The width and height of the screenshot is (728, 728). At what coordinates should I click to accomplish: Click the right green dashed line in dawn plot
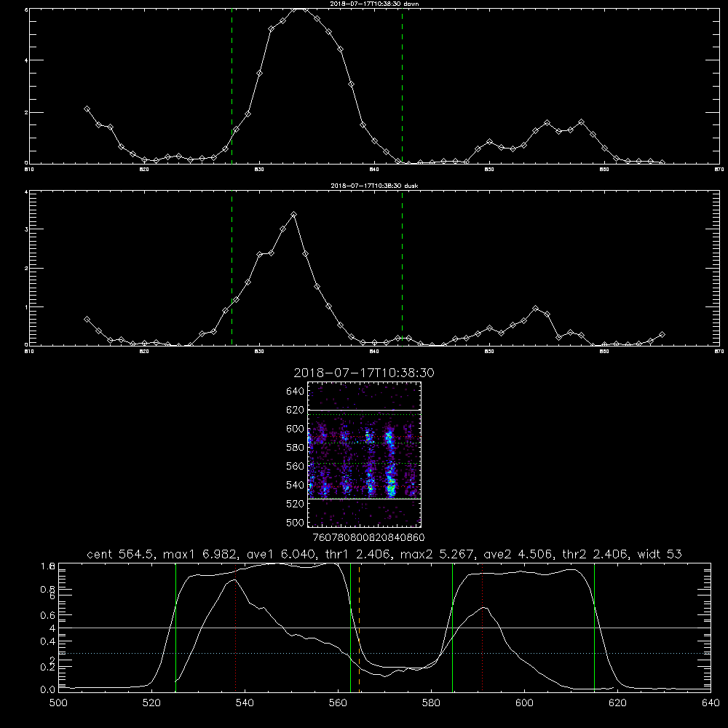pos(402,87)
